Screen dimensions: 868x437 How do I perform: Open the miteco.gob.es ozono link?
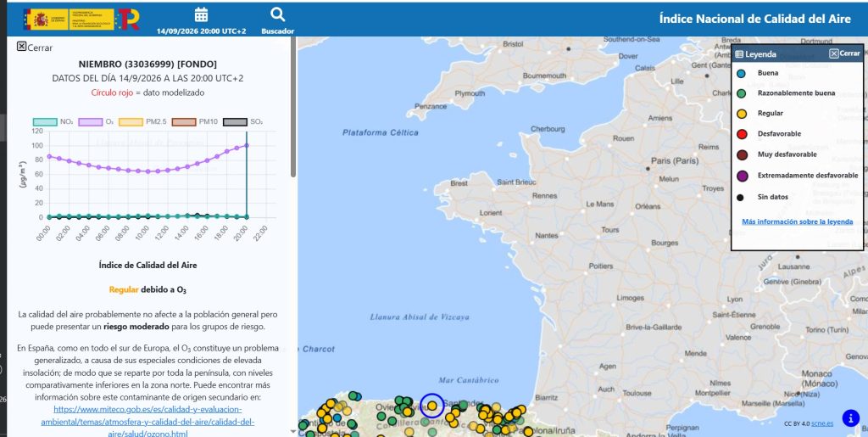tap(147, 422)
